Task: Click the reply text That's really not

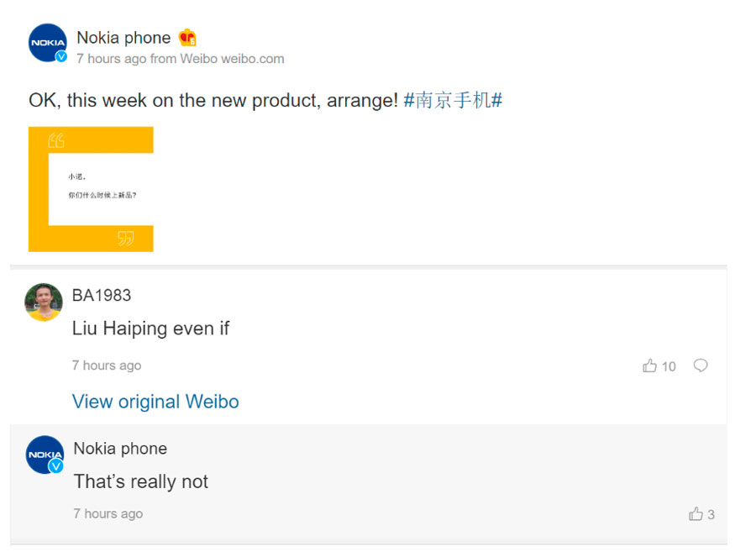Action: pos(141,481)
